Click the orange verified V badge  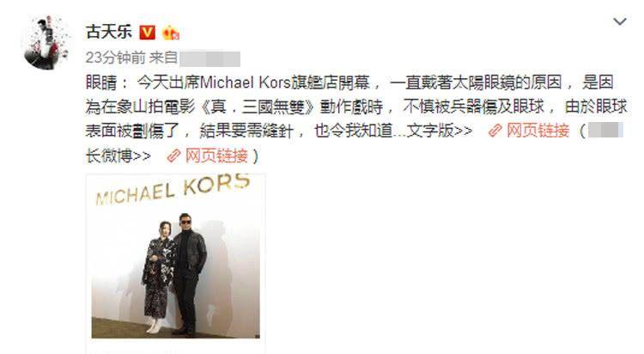coord(147,33)
